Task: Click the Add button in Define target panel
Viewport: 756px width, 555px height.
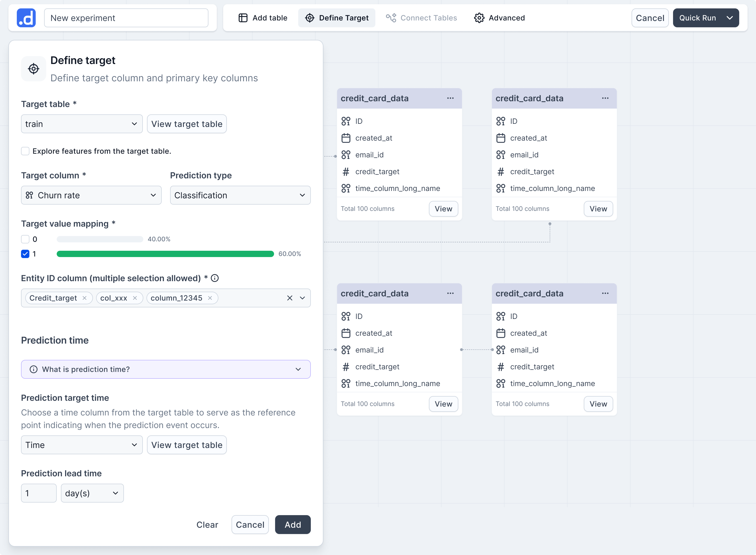Action: (293, 524)
